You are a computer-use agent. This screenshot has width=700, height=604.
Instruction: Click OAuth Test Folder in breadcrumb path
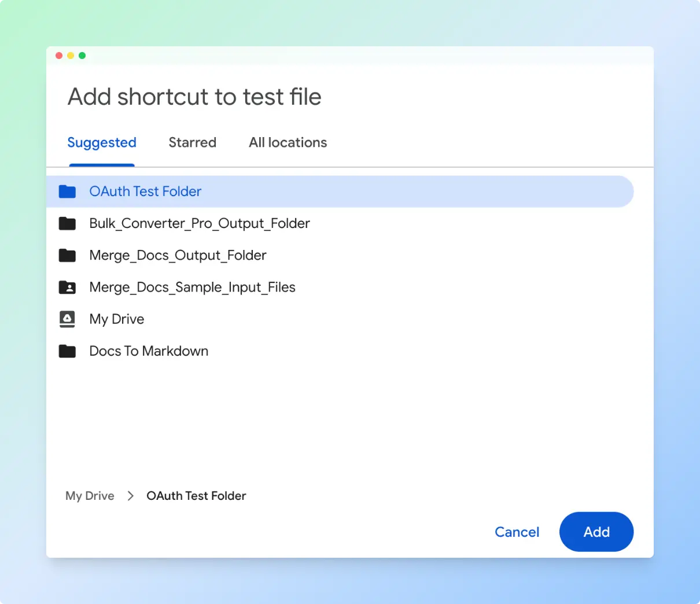point(196,496)
